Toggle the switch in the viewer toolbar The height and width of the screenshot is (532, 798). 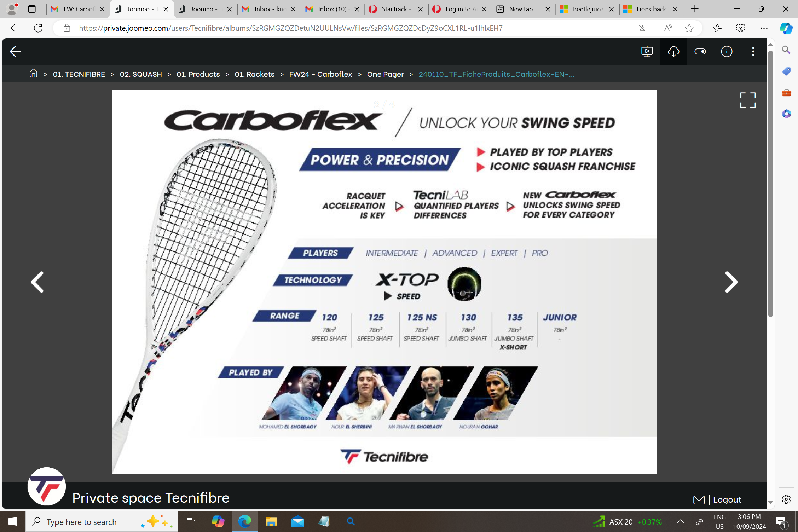click(700, 52)
